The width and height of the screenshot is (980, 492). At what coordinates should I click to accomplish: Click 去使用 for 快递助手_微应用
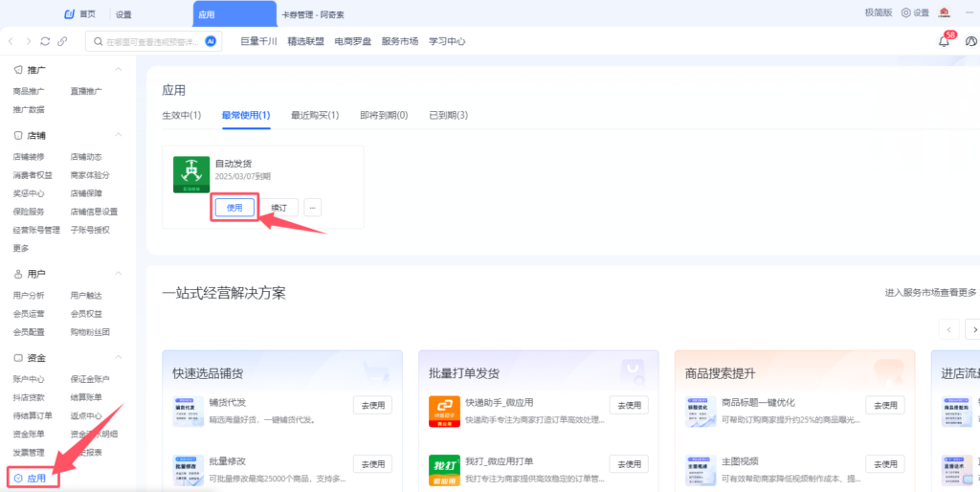pyautogui.click(x=629, y=405)
